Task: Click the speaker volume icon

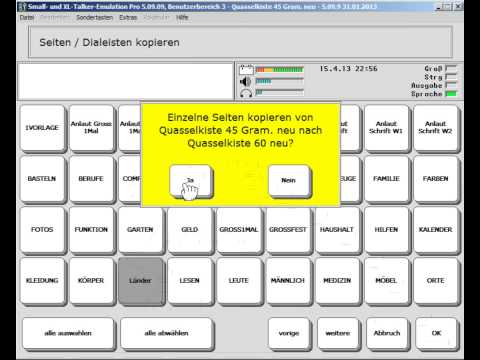Action: (246, 82)
